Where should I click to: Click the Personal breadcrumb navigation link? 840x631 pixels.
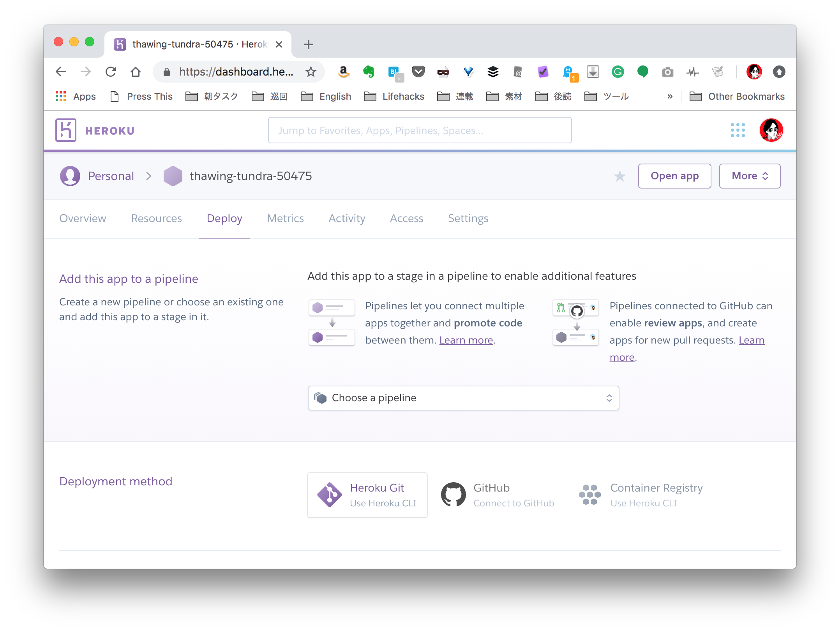pyautogui.click(x=111, y=176)
